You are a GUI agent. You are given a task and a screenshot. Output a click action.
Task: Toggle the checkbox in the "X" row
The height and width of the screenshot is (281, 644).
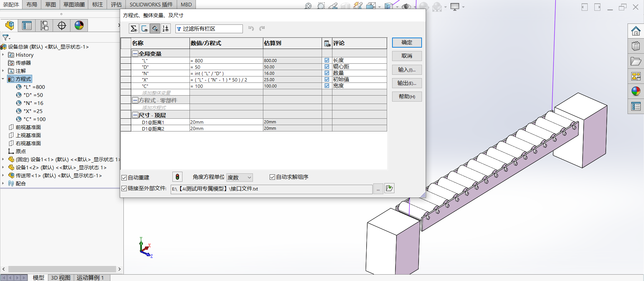click(327, 79)
